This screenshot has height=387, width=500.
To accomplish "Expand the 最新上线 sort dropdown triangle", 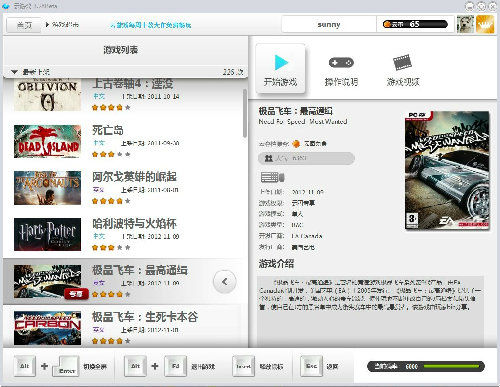I will pos(14,72).
